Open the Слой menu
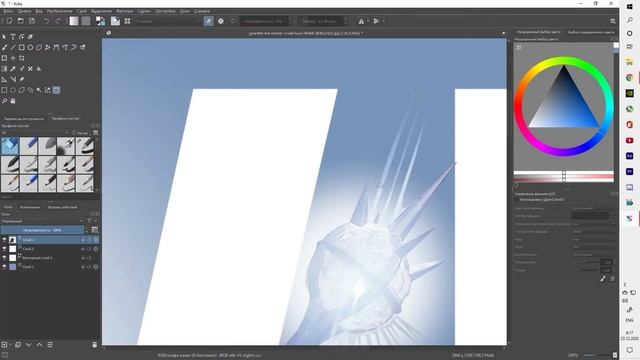Image resolution: width=640 pixels, height=360 pixels. (82, 11)
